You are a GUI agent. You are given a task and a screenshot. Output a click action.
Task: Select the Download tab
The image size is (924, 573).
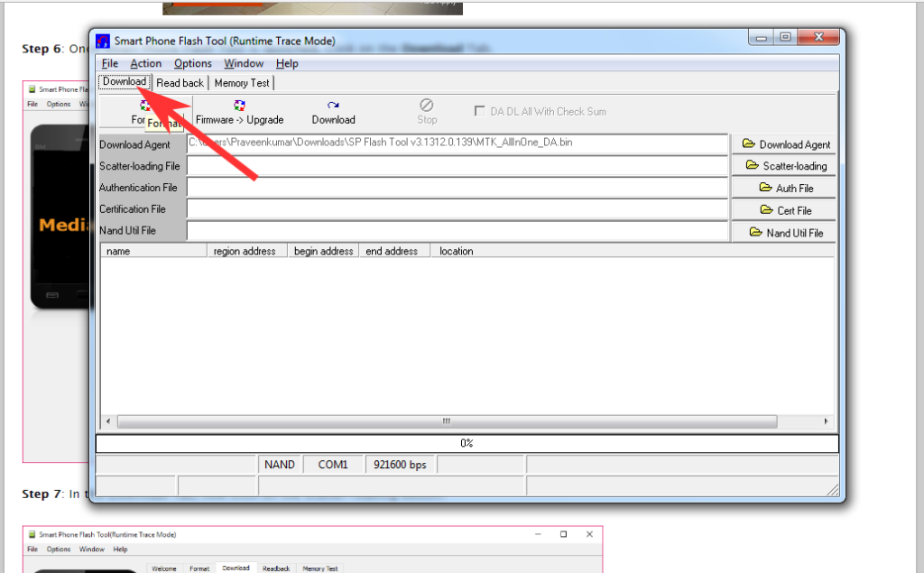125,81
